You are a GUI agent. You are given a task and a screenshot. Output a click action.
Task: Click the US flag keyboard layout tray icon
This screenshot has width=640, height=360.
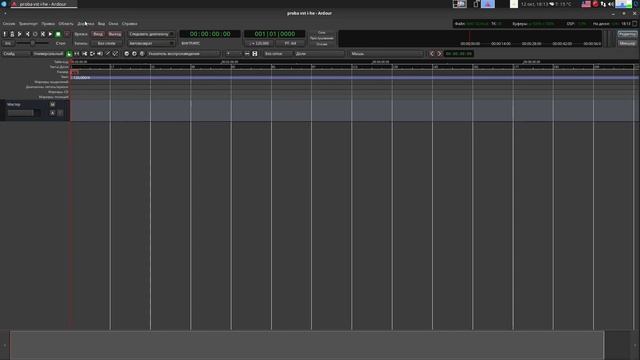pos(586,4)
